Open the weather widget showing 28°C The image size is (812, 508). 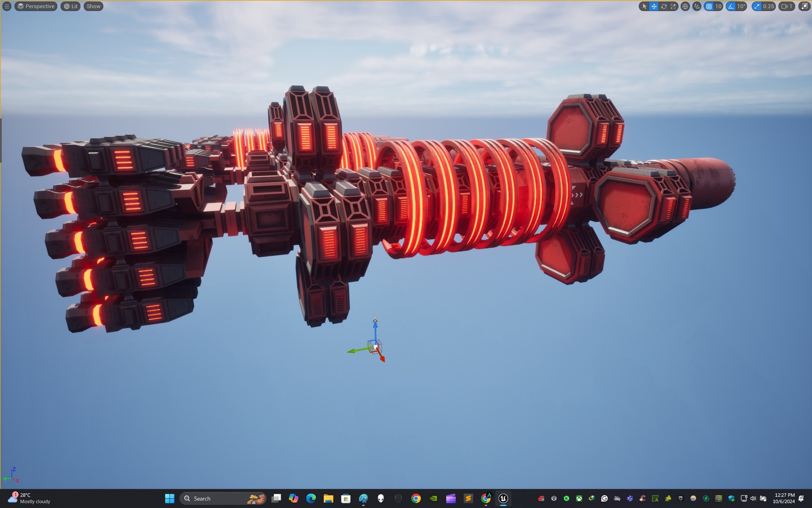29,498
